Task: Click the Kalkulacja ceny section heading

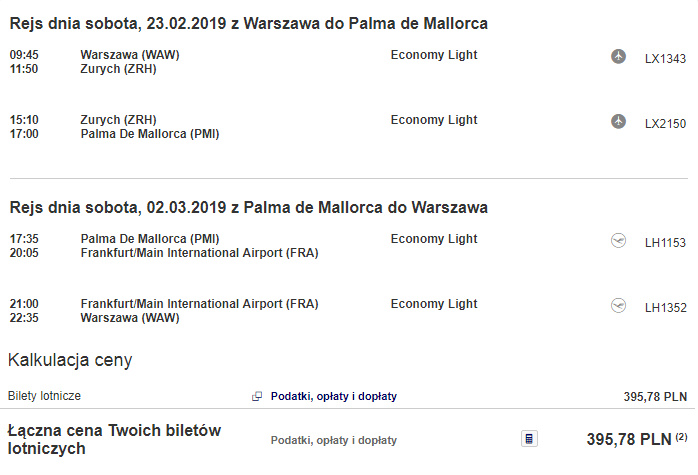Action: point(70,360)
